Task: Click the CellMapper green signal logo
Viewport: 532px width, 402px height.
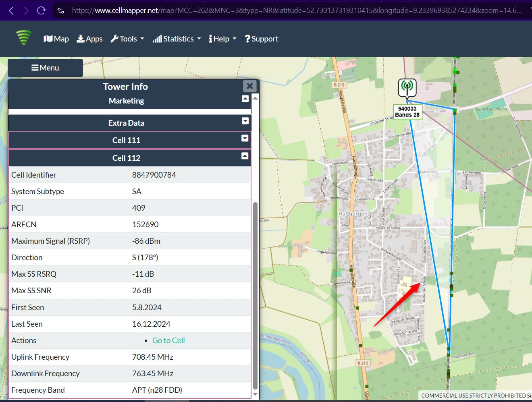Action: pos(24,38)
